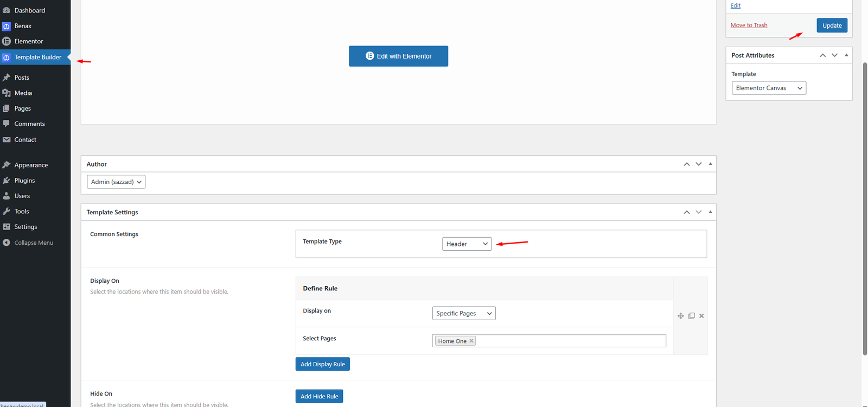Viewport: 868px width, 407px height.
Task: Move the Author panel down
Action: click(x=699, y=164)
